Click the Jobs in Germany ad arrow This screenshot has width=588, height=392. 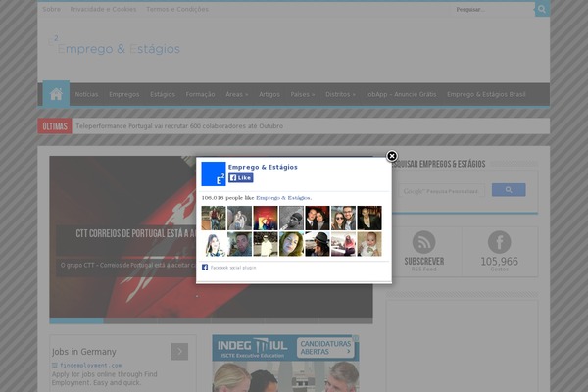pos(179,352)
